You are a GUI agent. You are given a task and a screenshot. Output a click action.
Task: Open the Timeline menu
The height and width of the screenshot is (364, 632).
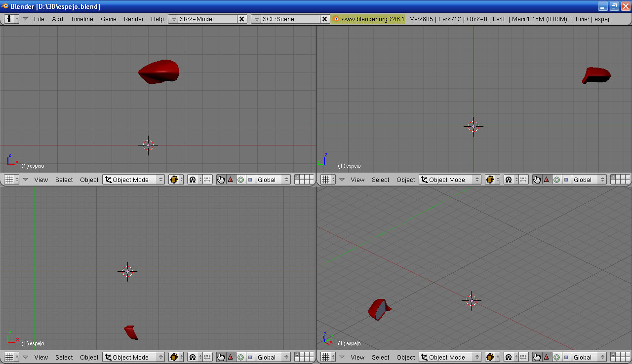[82, 19]
